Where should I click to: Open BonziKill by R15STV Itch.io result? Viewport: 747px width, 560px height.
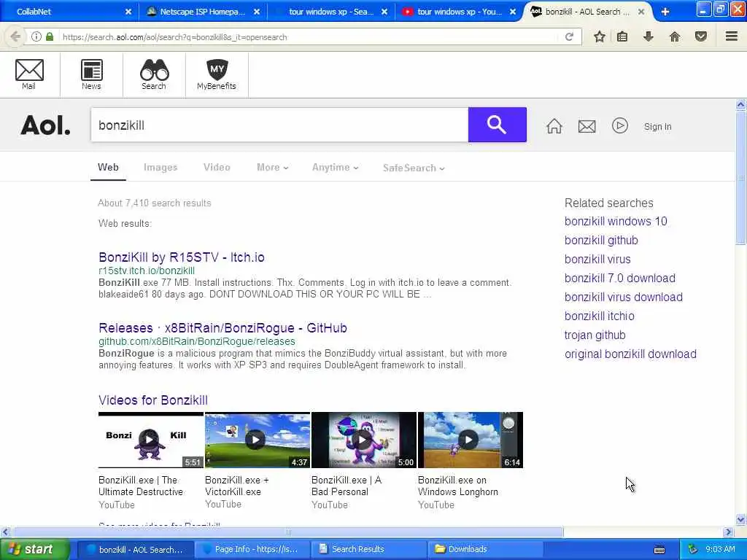[182, 257]
